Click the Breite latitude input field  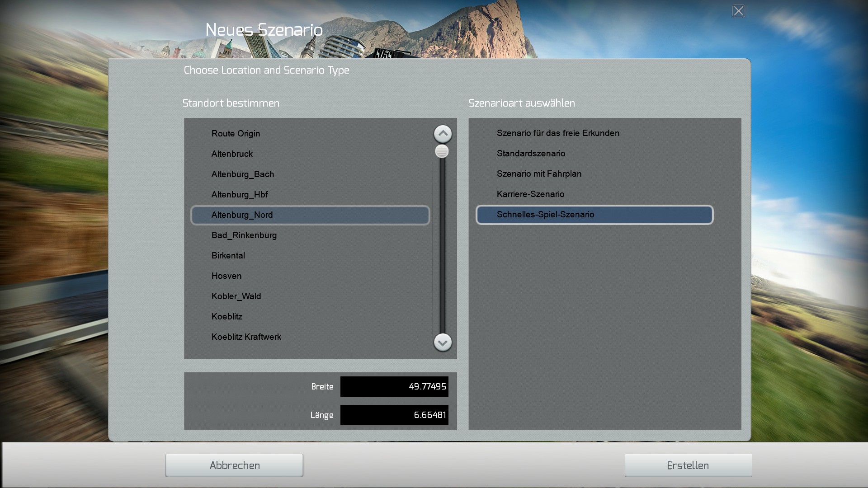click(x=394, y=387)
